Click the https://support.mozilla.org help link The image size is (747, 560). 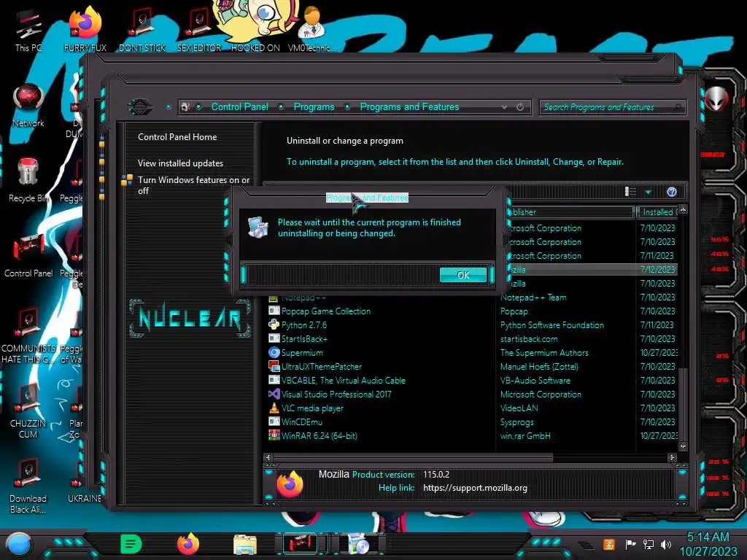tap(475, 488)
